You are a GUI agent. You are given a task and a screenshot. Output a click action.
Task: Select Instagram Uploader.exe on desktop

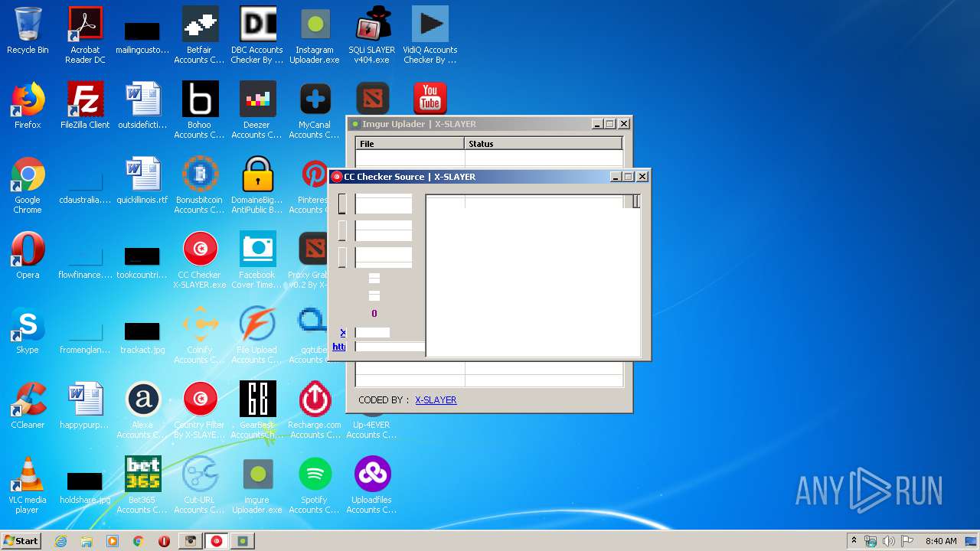315,35
